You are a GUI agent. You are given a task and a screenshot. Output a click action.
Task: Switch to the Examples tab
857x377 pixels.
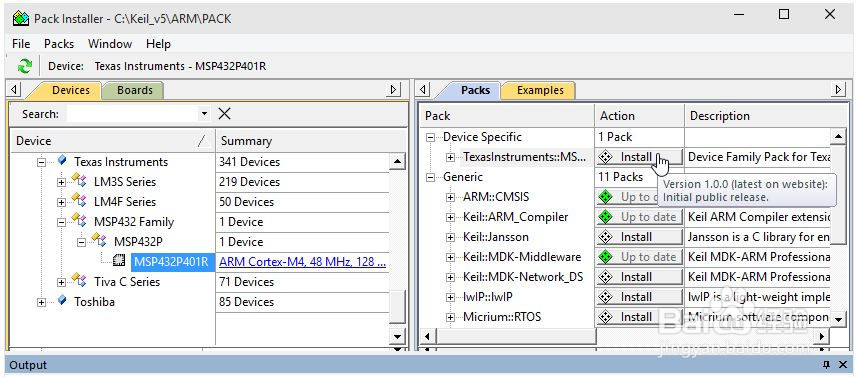539,90
